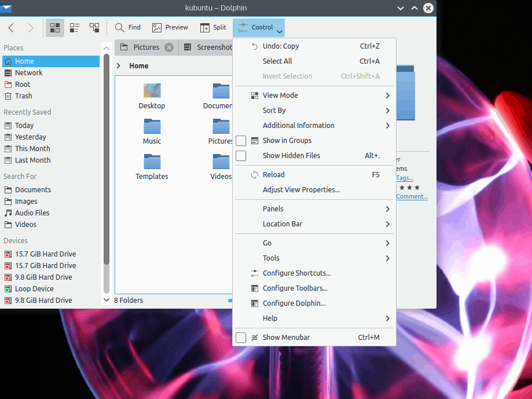Click the Tags link in information panel
Viewport: 532px width, 399px height.
(405, 178)
